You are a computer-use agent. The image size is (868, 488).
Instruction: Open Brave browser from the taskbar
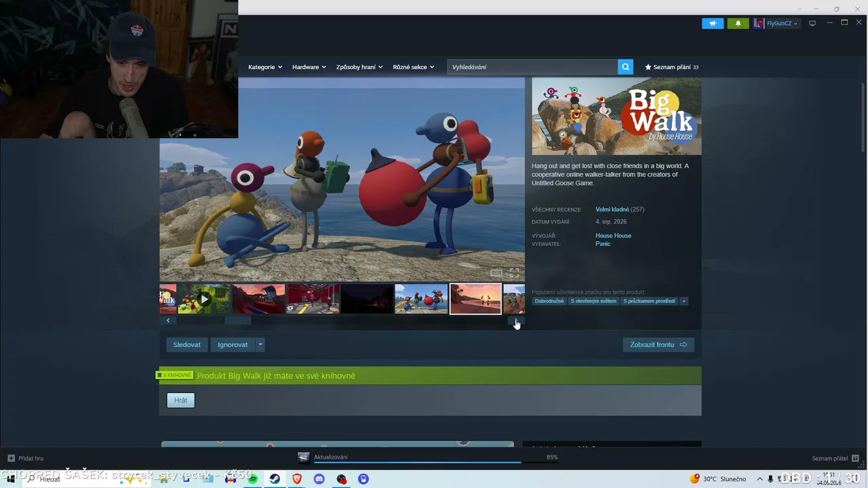click(x=297, y=479)
